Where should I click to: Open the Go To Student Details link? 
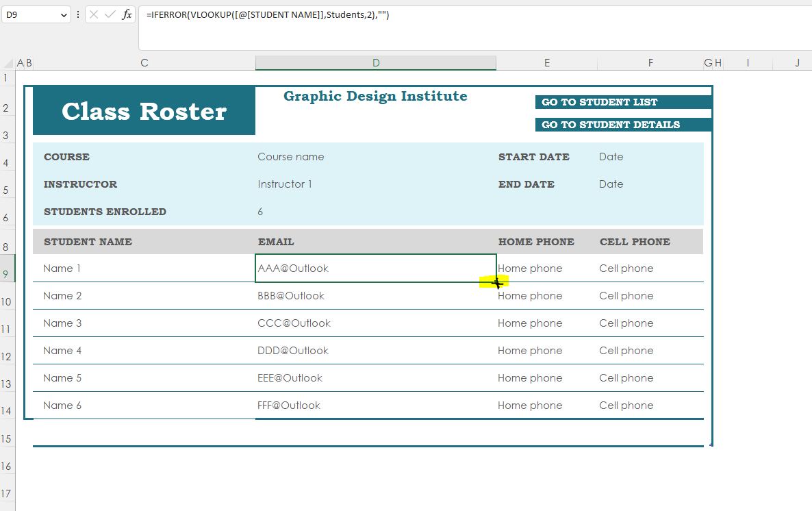[x=624, y=125]
